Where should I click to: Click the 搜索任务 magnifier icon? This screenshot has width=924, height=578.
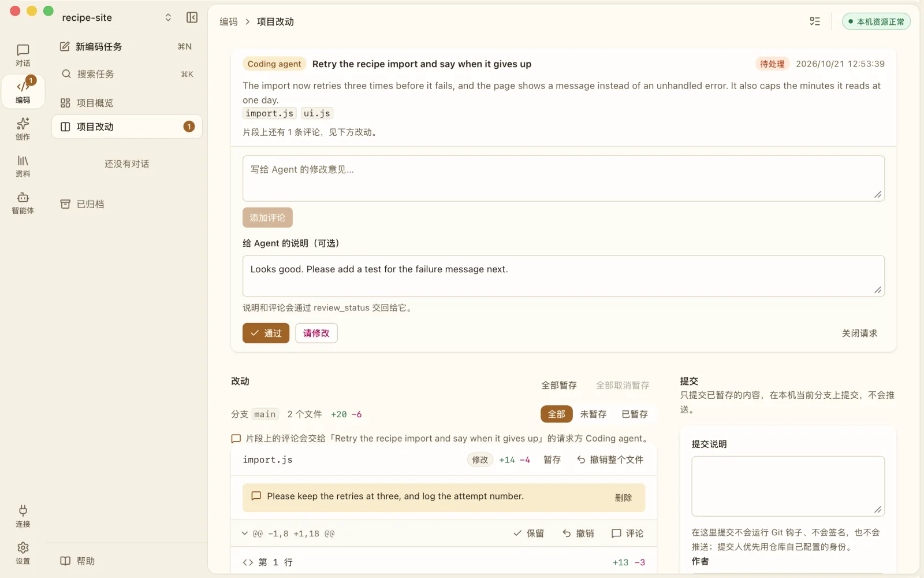(66, 74)
